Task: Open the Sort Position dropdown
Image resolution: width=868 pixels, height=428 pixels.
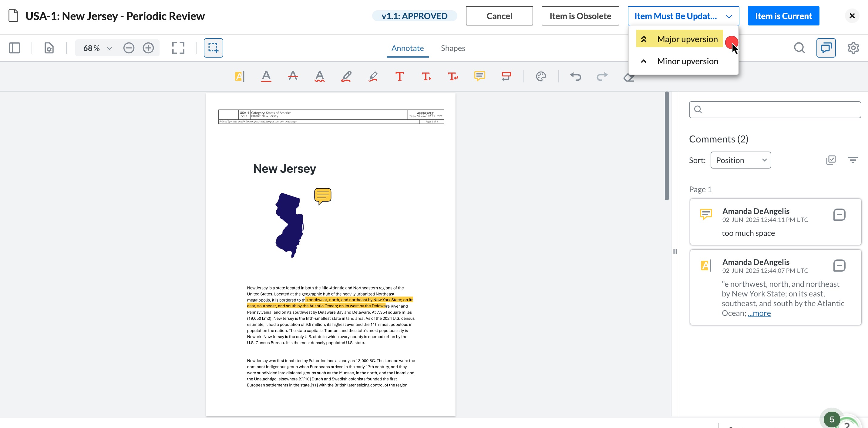Action: pos(741,160)
